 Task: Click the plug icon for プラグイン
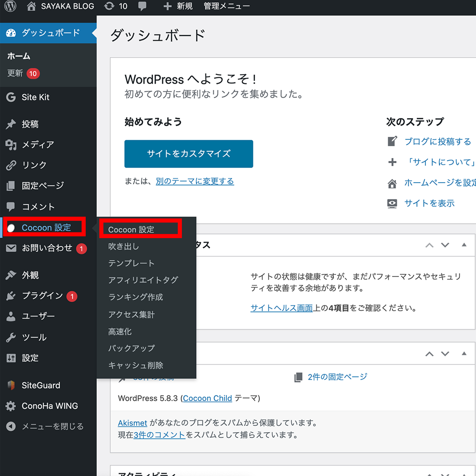click(x=11, y=296)
